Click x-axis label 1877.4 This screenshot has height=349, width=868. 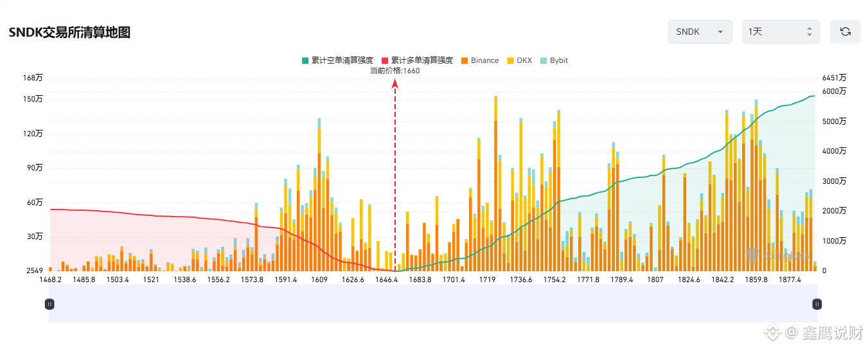coord(790,280)
